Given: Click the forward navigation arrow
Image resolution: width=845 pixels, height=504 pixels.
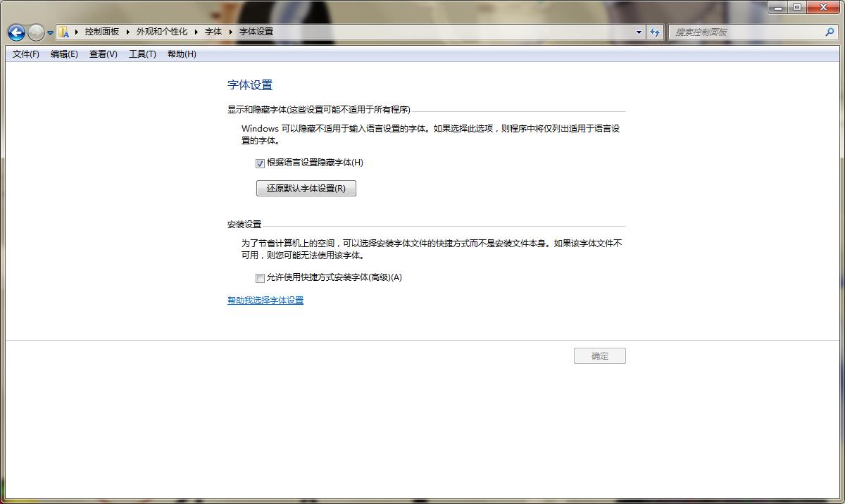Looking at the screenshot, I should pyautogui.click(x=35, y=32).
